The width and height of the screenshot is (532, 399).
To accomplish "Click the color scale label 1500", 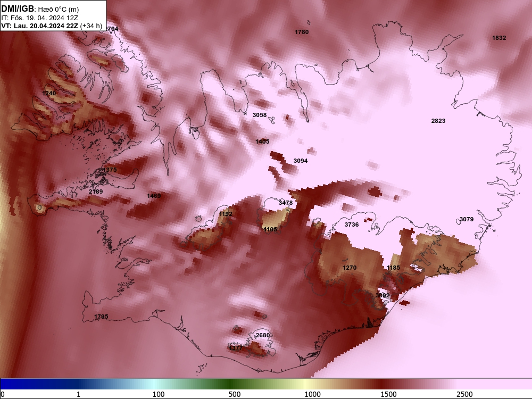I will [388, 394].
